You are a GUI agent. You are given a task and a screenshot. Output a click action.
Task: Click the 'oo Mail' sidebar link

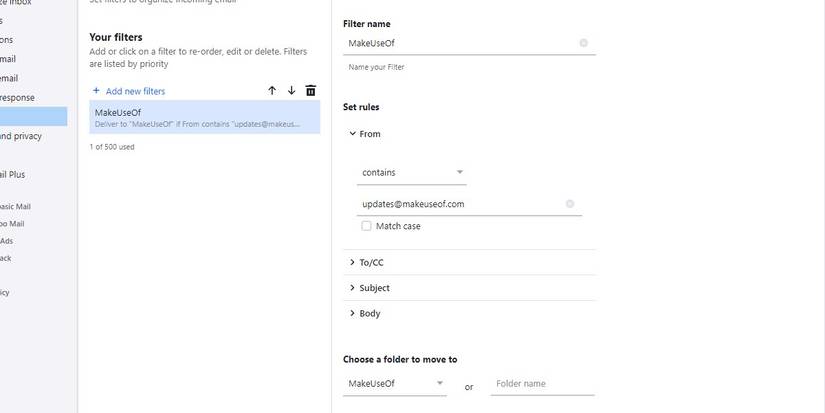tap(12, 224)
